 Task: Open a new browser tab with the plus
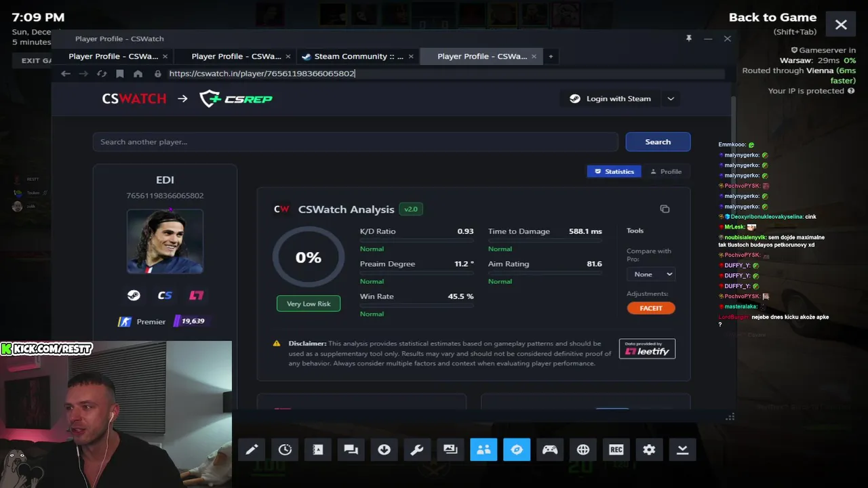click(x=551, y=56)
